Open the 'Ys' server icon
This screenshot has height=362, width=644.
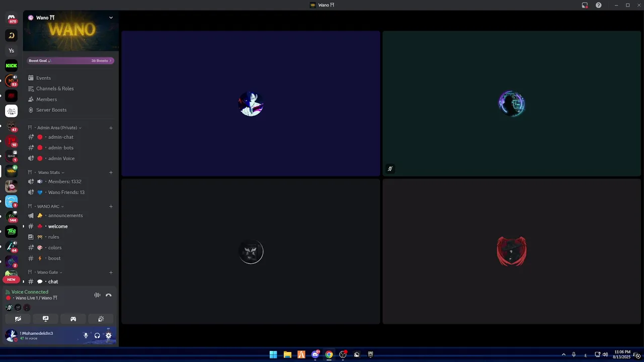click(11, 50)
